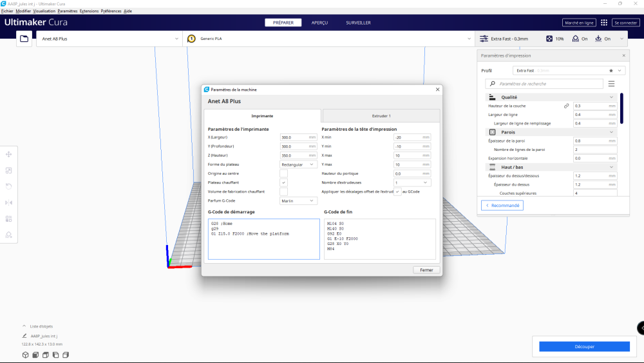Select the Scale tool in left toolbar
Screen dimensions: 644x363
tap(8, 171)
